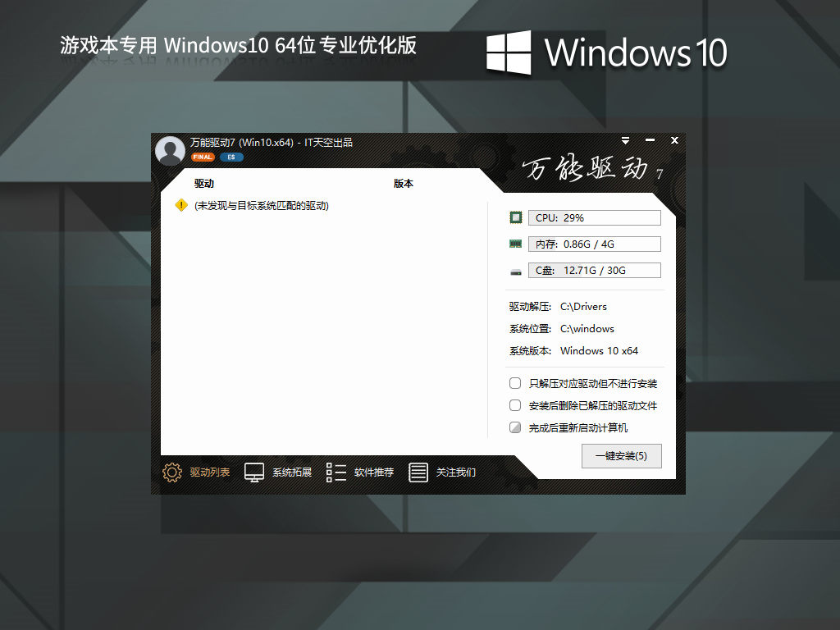The image size is (840, 630).
Task: Select the 驱动列表 gear icon
Action: pos(171,472)
